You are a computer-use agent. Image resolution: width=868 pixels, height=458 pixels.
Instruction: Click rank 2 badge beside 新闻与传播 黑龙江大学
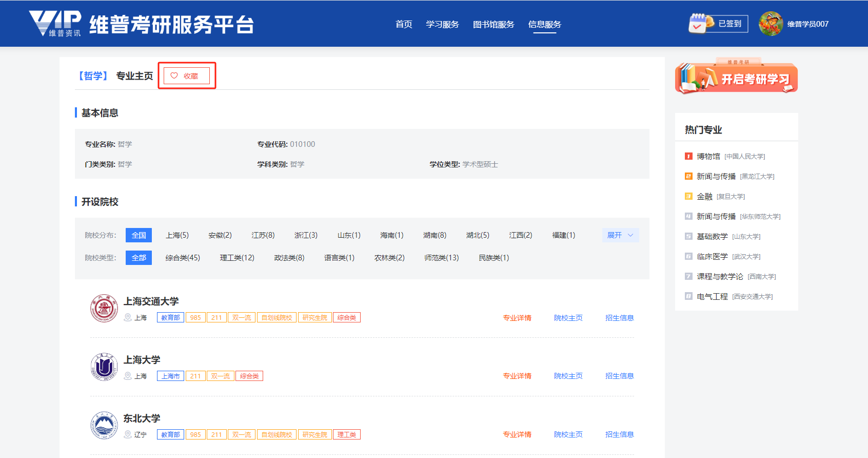[x=688, y=176]
